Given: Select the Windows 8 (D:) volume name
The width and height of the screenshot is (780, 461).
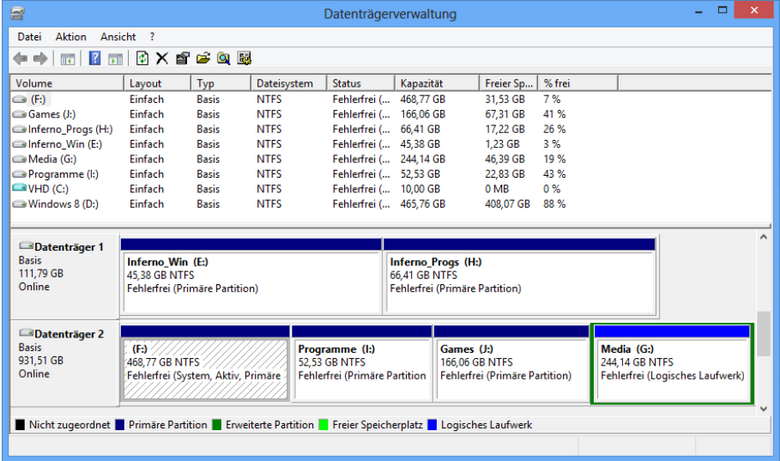Looking at the screenshot, I should 63,204.
